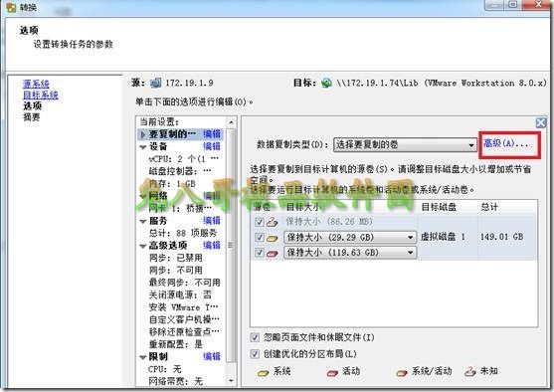
Task: Expand the 要复制的 section arrow
Action: (143, 134)
